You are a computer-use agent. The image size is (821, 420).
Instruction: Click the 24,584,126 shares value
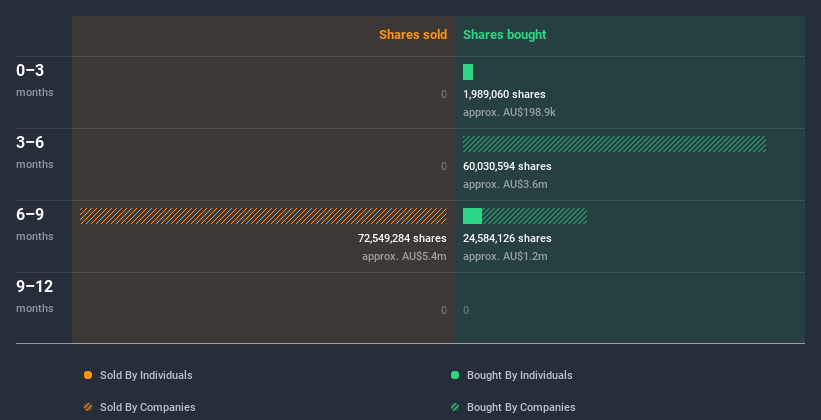(x=507, y=238)
